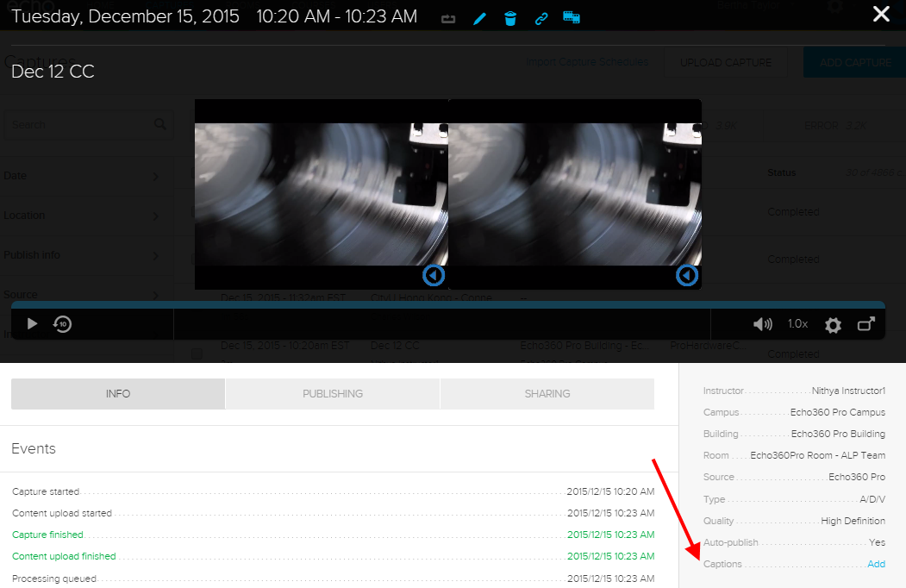Click instructor name Nithya Instructor1
Viewport: 906px width, 588px height.
[848, 391]
